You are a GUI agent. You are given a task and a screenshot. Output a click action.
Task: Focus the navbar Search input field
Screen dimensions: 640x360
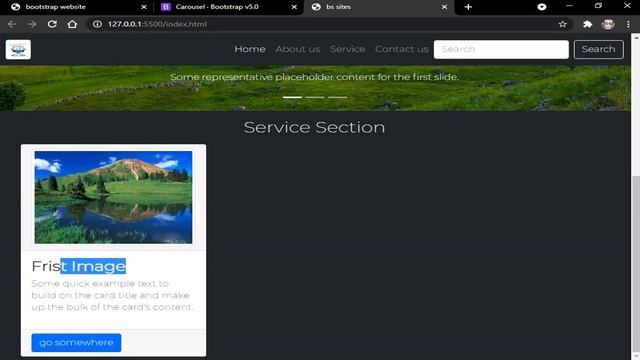(x=501, y=49)
